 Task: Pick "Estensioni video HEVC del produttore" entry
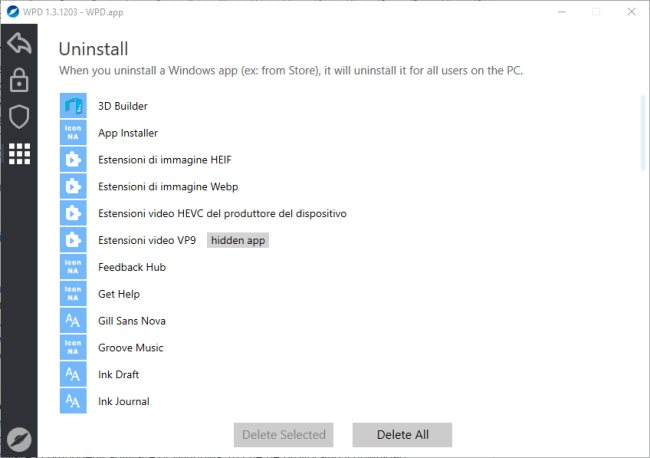point(222,213)
